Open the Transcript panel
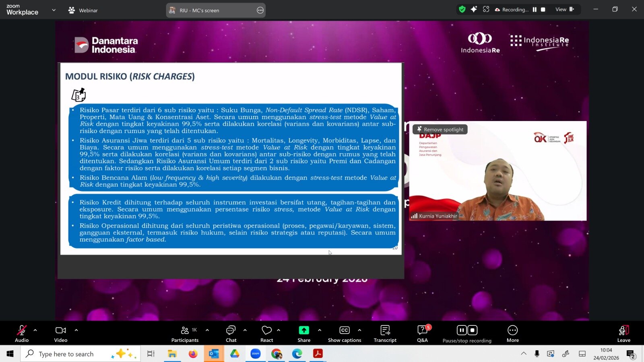The image size is (644, 362). coord(385,333)
